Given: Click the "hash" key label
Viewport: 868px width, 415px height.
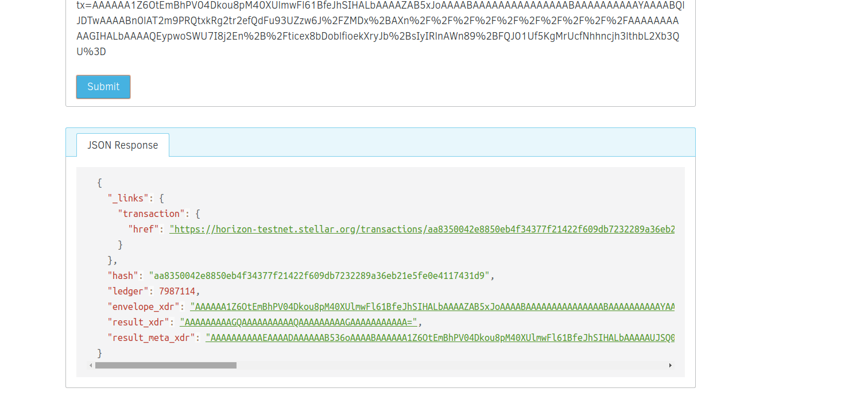Looking at the screenshot, I should tap(123, 276).
